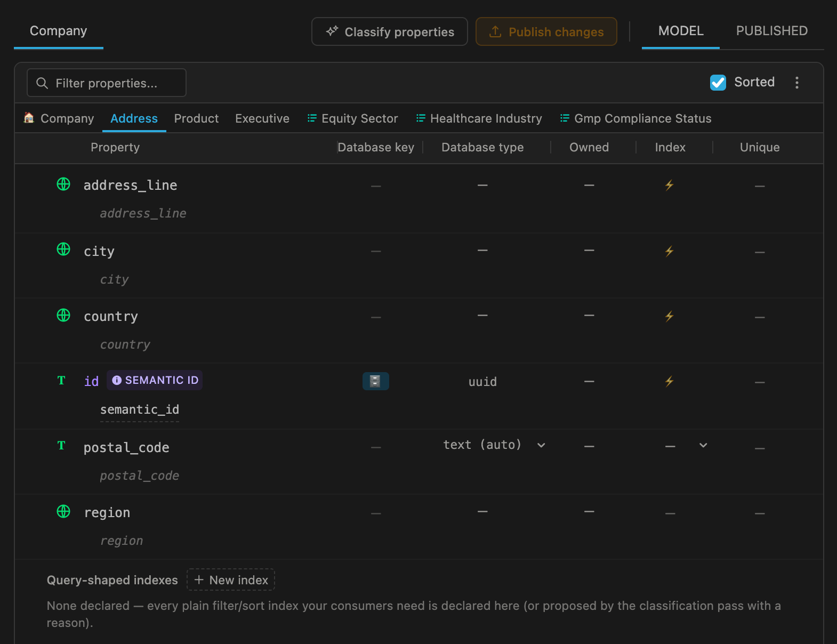Select the region property name
This screenshot has width=837, height=644.
tap(107, 512)
